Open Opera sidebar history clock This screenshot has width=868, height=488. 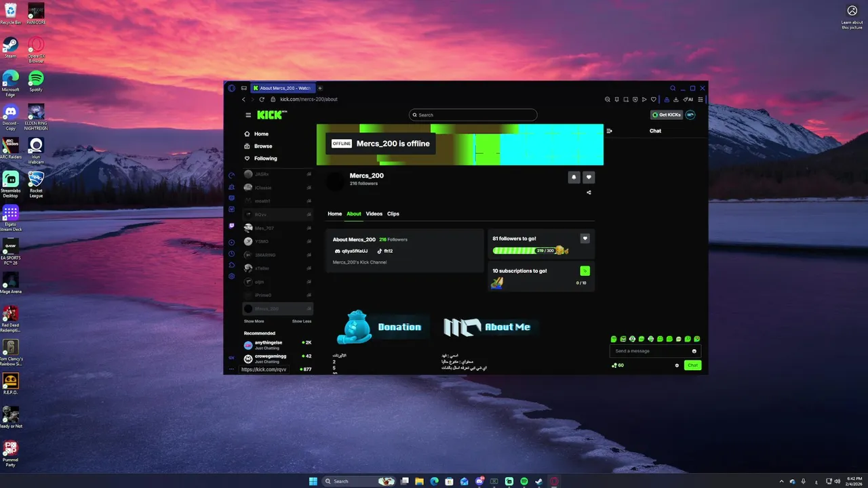pyautogui.click(x=231, y=254)
